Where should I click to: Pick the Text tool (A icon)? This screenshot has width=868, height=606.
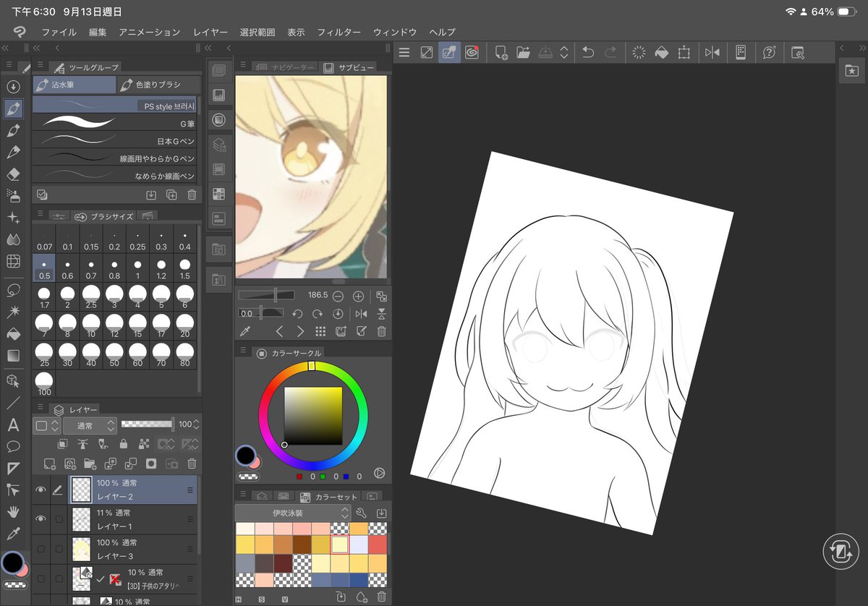(x=13, y=424)
